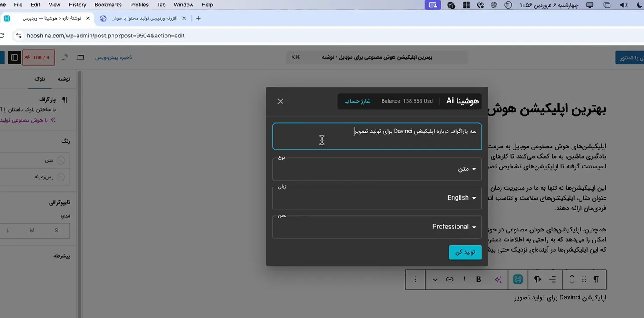Open the Window menu
Screen dimensions: 644x318
click(x=184, y=5)
